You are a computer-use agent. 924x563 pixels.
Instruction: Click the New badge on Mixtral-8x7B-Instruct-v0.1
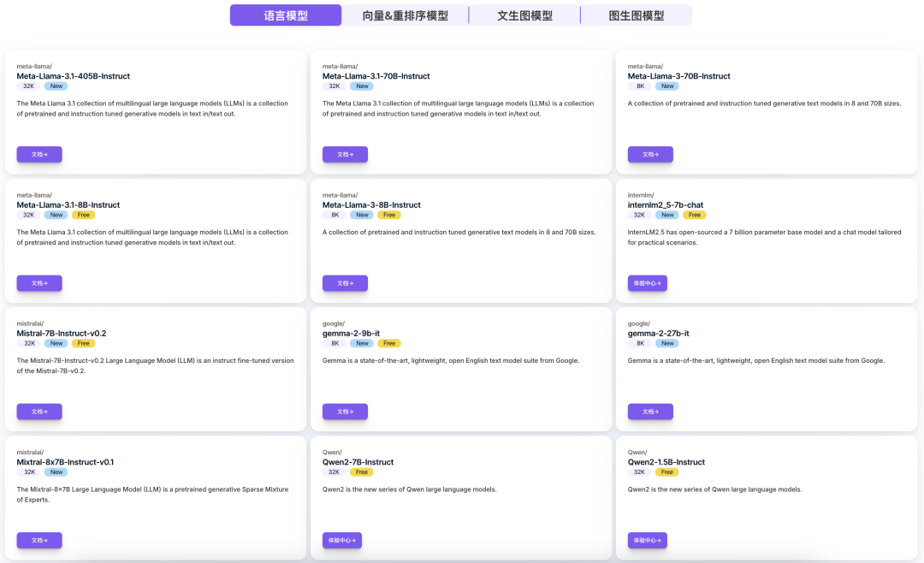[x=56, y=472]
